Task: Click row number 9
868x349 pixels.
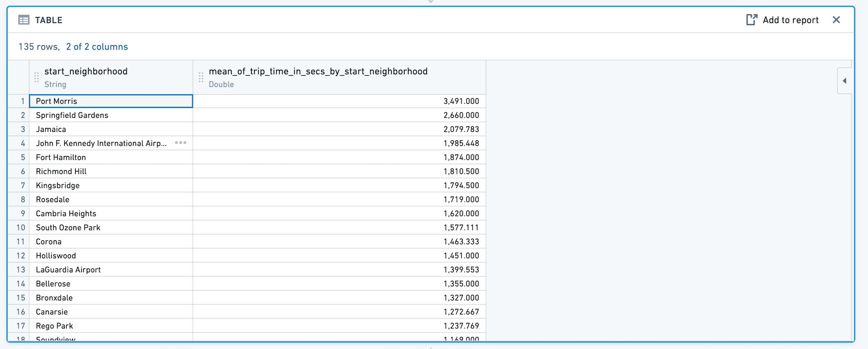Action: pyautogui.click(x=23, y=214)
